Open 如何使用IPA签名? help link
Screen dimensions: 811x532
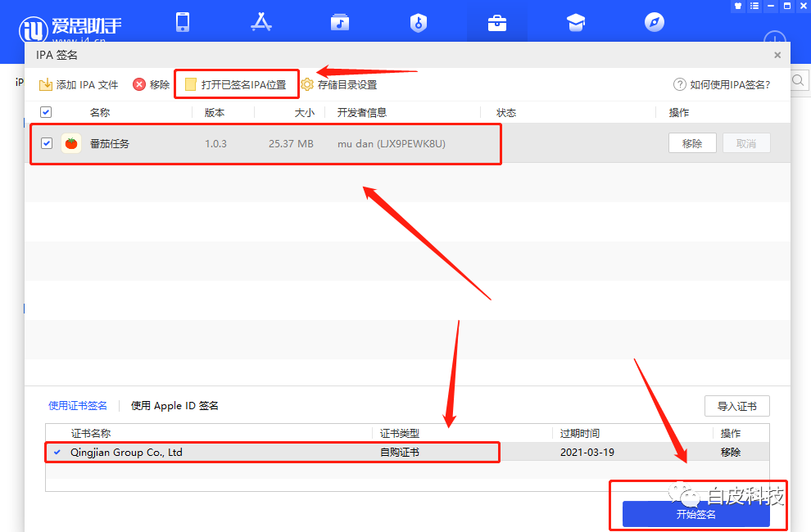[722, 85]
